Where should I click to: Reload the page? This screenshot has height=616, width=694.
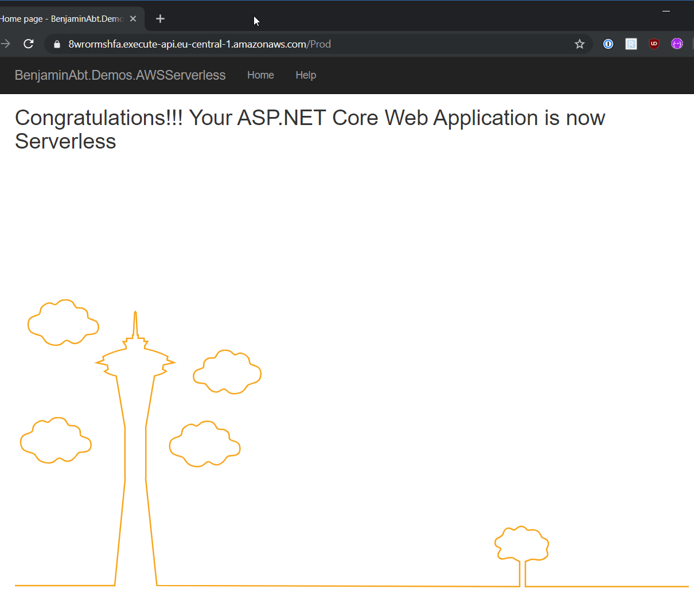28,44
